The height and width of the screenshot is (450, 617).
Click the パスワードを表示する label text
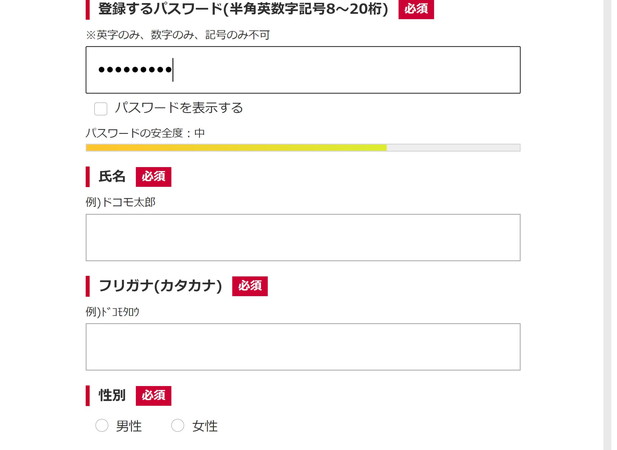(x=179, y=108)
